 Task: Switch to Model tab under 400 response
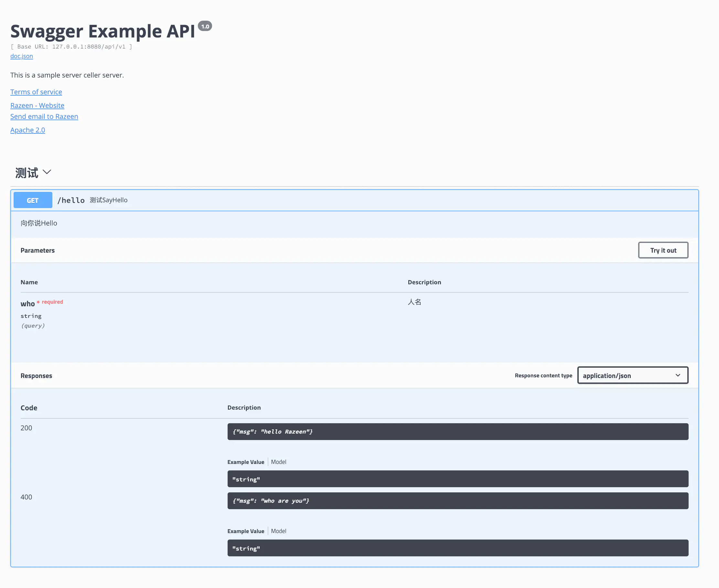[278, 531]
